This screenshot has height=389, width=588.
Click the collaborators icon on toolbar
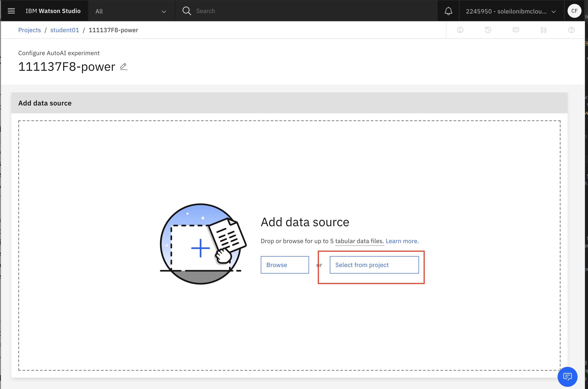coord(544,30)
